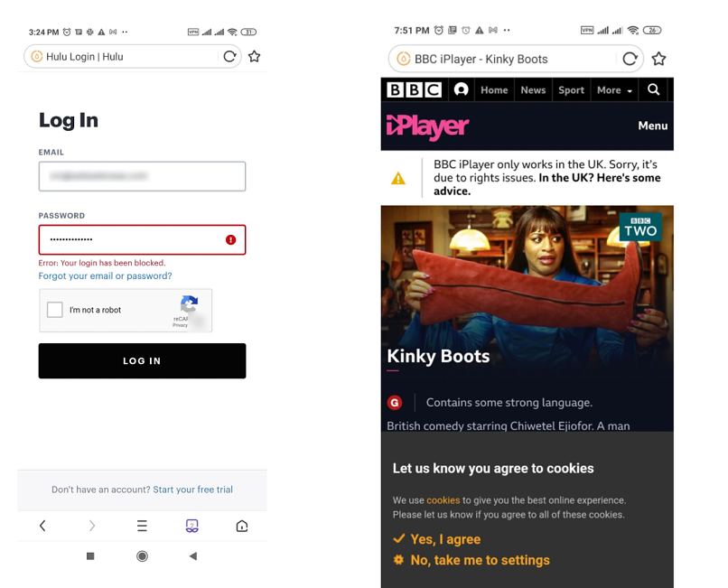
Task: Open the BBC account profile icon
Action: pyautogui.click(x=461, y=89)
